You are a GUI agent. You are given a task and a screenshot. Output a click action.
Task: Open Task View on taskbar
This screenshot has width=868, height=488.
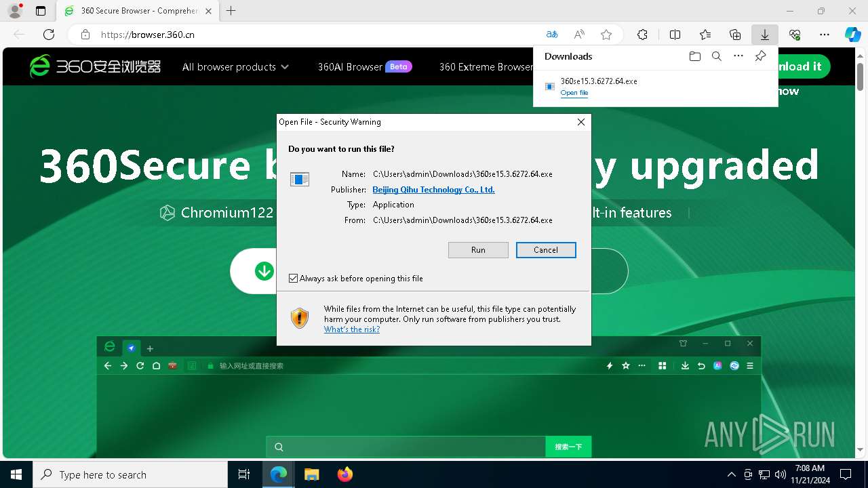pos(244,474)
